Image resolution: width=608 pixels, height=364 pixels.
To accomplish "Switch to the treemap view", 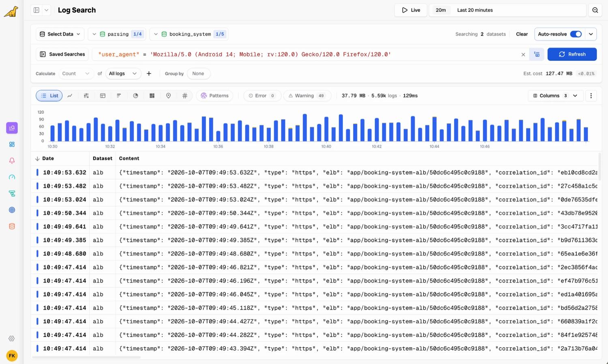I will point(152,96).
